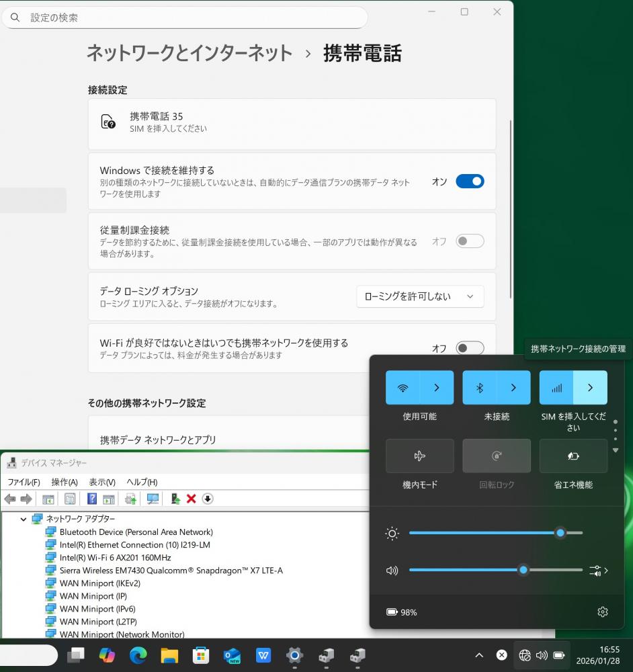This screenshot has width=633, height=672.
Task: Open quick settings gear icon
Action: [x=602, y=612]
